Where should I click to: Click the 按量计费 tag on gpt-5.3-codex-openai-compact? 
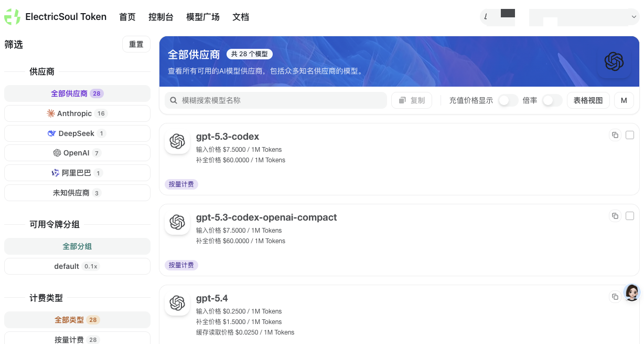pyautogui.click(x=181, y=265)
